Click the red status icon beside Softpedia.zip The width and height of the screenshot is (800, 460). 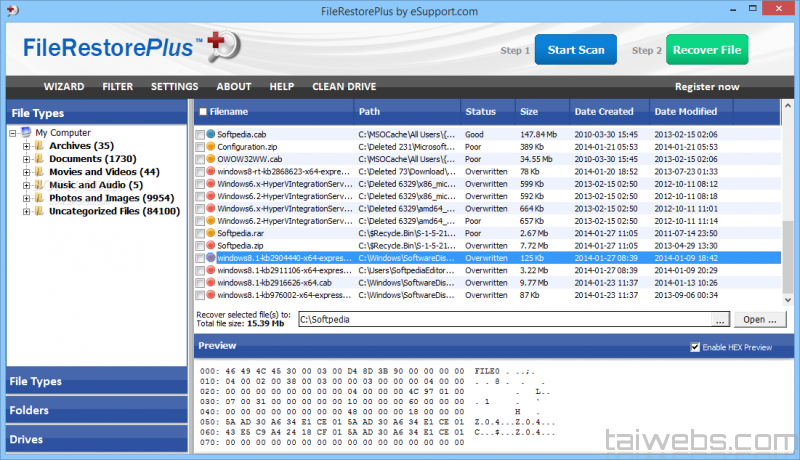pyautogui.click(x=211, y=245)
